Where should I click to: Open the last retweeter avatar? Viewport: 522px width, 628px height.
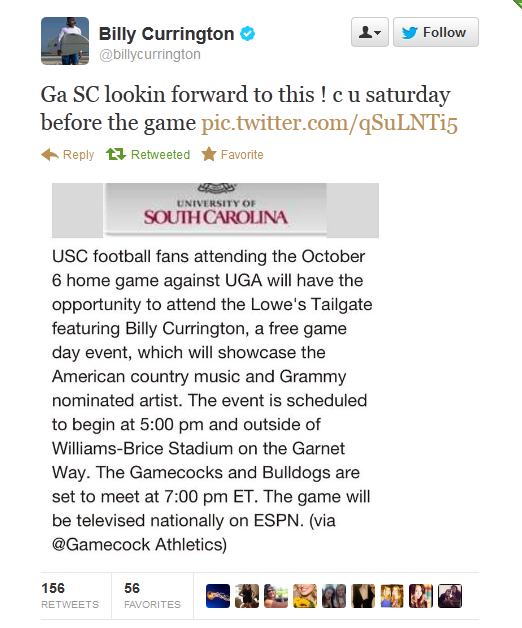point(450,596)
